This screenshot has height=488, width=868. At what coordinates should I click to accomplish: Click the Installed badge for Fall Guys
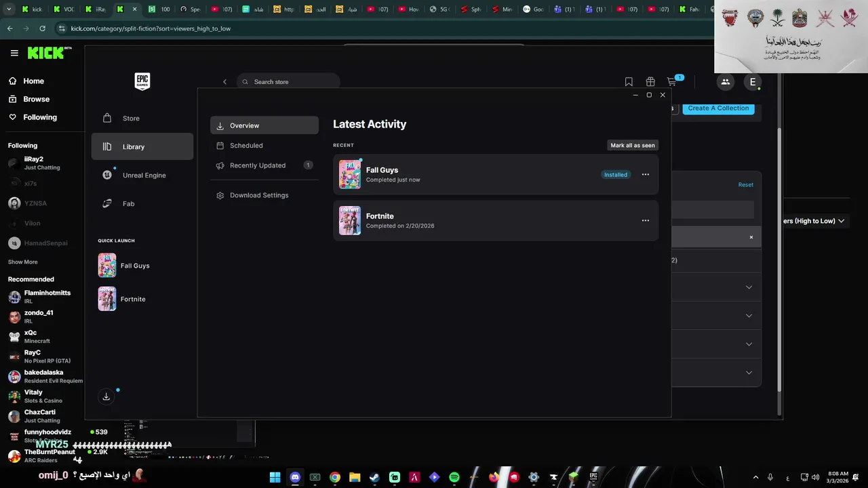click(x=616, y=175)
